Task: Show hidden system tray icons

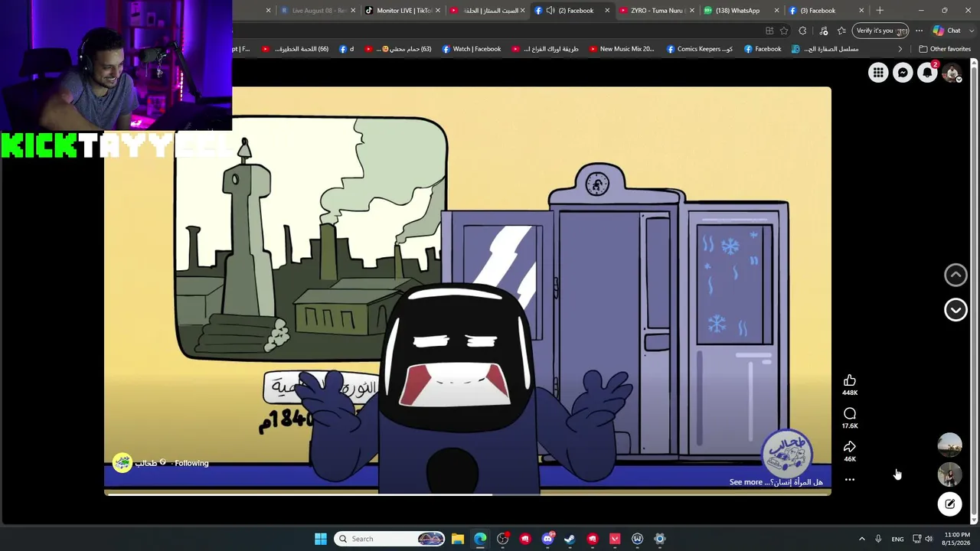Action: [x=861, y=539]
